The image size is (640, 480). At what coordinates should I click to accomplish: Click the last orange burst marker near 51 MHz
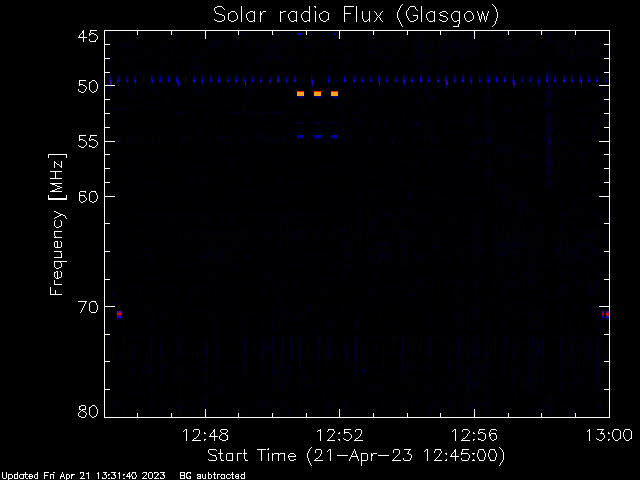click(334, 94)
